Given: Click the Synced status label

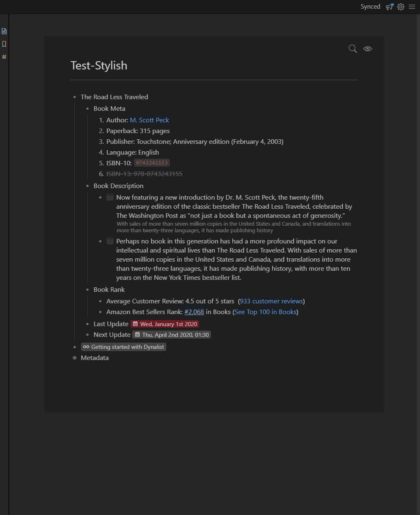Looking at the screenshot, I should [x=370, y=7].
